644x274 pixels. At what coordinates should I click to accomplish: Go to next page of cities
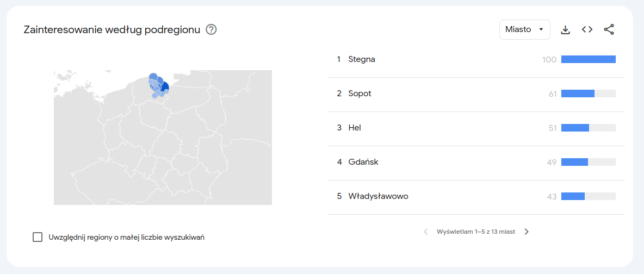(527, 232)
